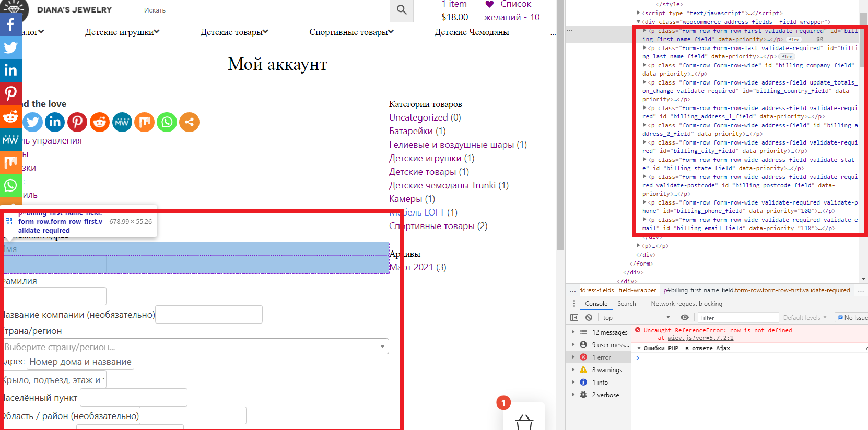The height and width of the screenshot is (430, 868).
Task: Open the DevTools drawer three-dot menu
Action: click(x=574, y=304)
